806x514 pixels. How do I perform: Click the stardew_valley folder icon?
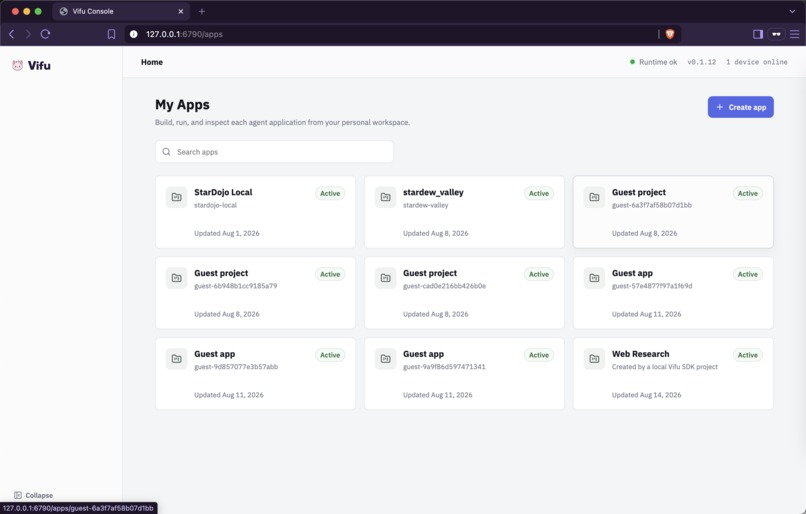385,197
